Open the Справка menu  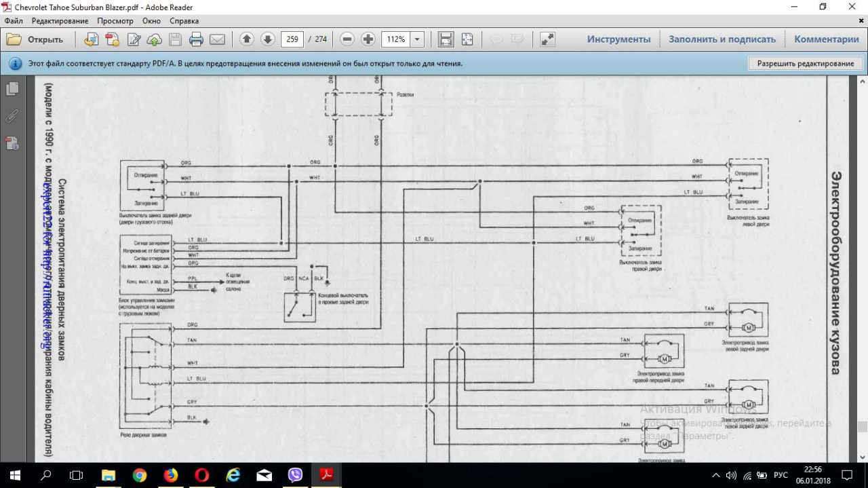click(x=184, y=21)
